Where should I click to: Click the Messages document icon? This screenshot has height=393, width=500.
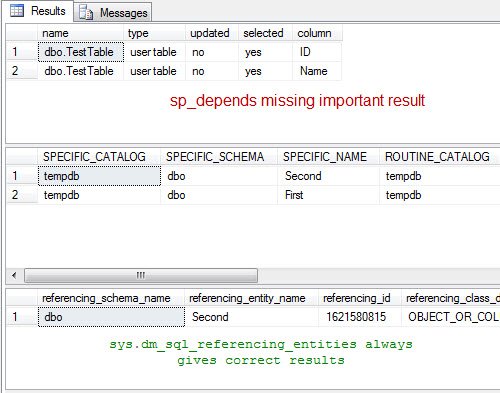tap(86, 13)
